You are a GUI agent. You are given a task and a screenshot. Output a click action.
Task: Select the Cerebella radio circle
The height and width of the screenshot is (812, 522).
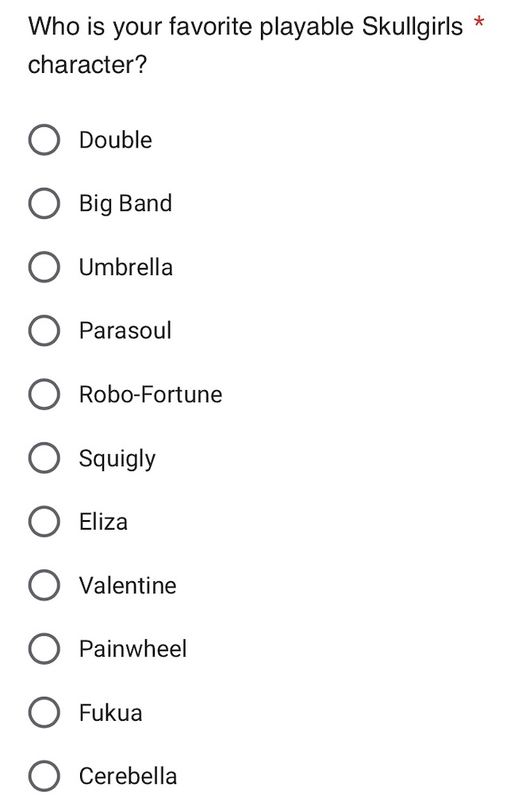click(44, 776)
